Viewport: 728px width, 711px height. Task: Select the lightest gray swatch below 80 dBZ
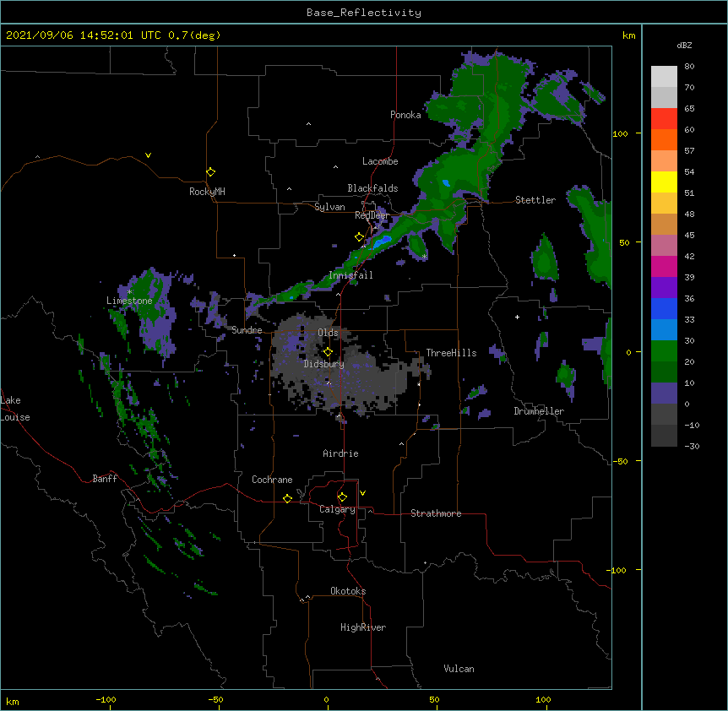pyautogui.click(x=664, y=76)
